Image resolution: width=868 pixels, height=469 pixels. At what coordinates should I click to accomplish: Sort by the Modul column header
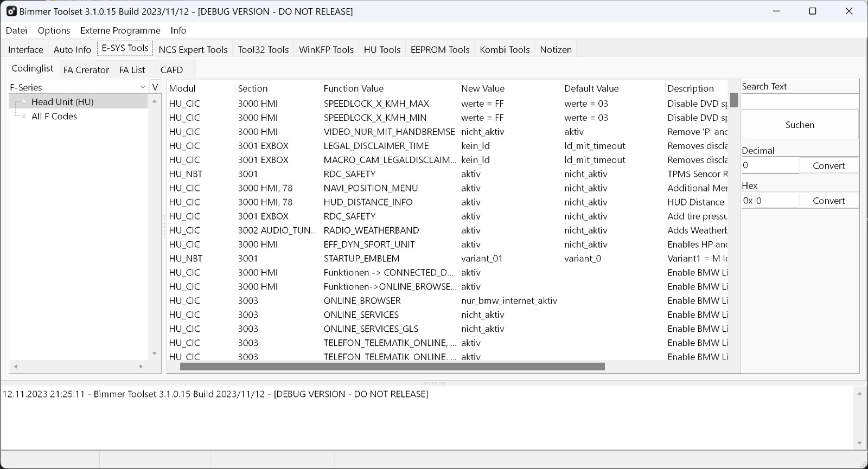(201, 88)
